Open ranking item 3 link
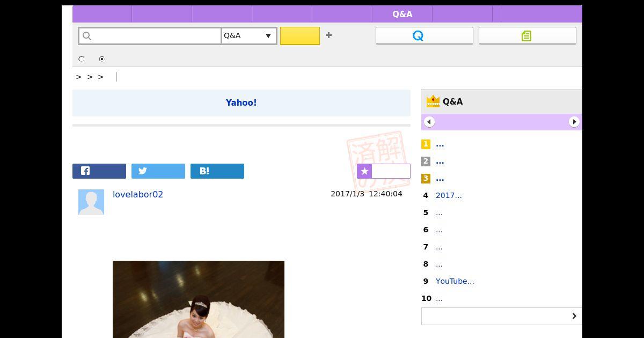Viewport: 644px width, 338px height. [440, 178]
